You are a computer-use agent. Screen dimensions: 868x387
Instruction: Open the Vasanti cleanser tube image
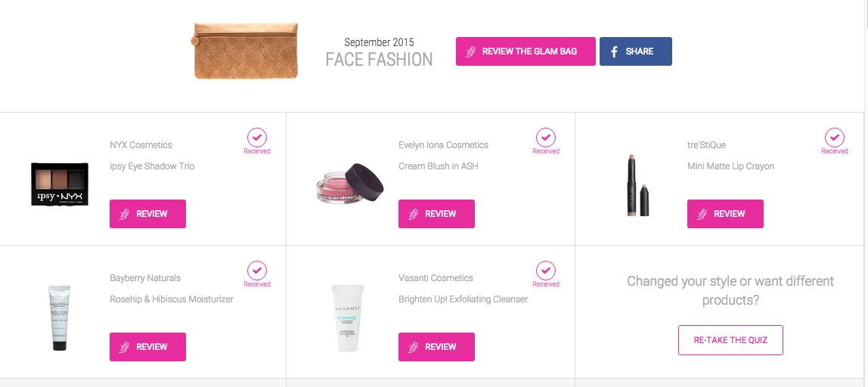[348, 317]
